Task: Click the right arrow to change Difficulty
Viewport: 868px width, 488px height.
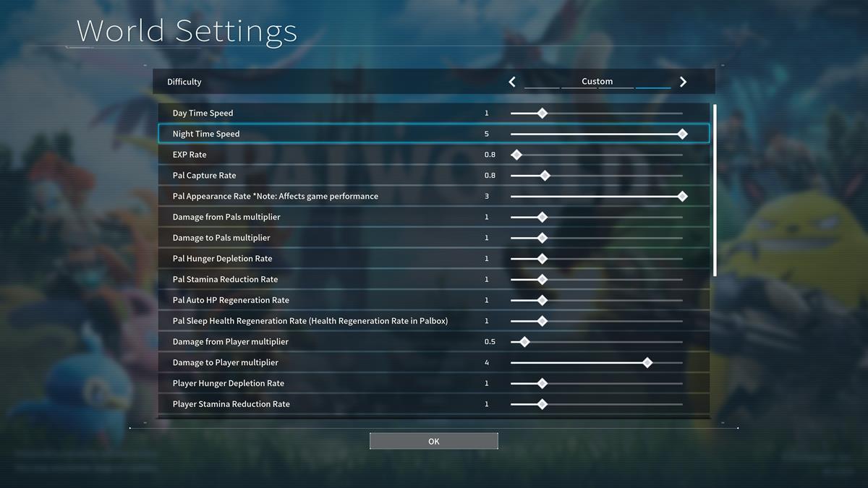Action: (x=683, y=82)
